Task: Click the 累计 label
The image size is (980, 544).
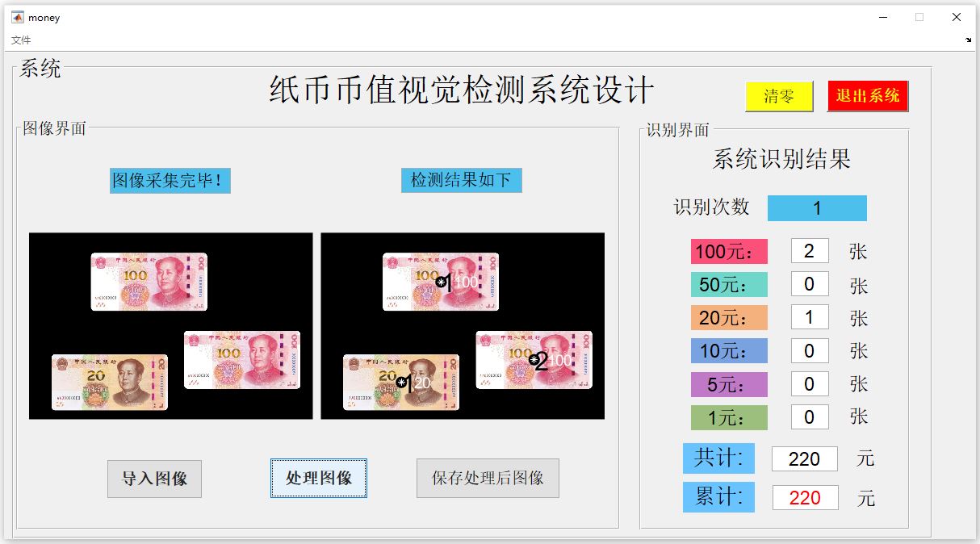Action: click(x=718, y=496)
